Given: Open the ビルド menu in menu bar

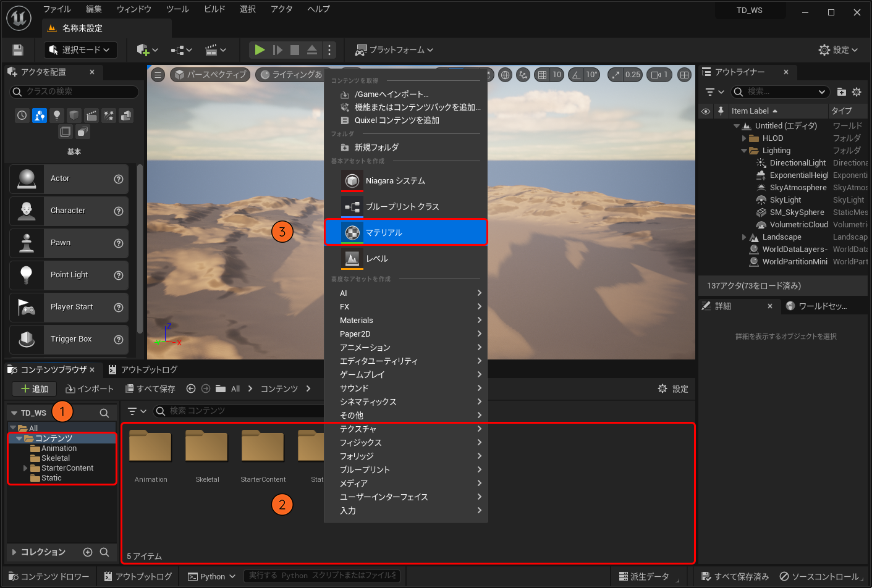Looking at the screenshot, I should pyautogui.click(x=214, y=9).
